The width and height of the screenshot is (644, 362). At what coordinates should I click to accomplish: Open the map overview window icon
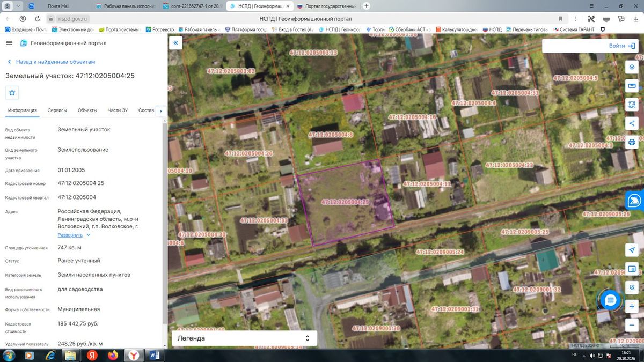click(x=632, y=269)
